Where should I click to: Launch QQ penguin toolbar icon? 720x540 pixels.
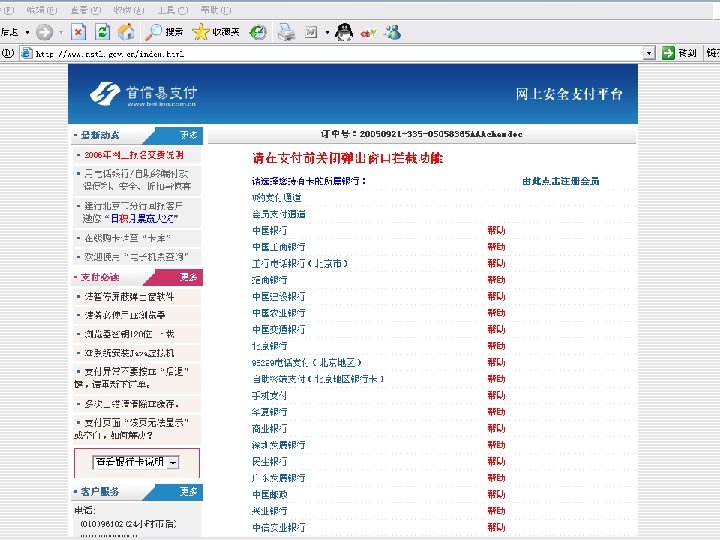(344, 32)
